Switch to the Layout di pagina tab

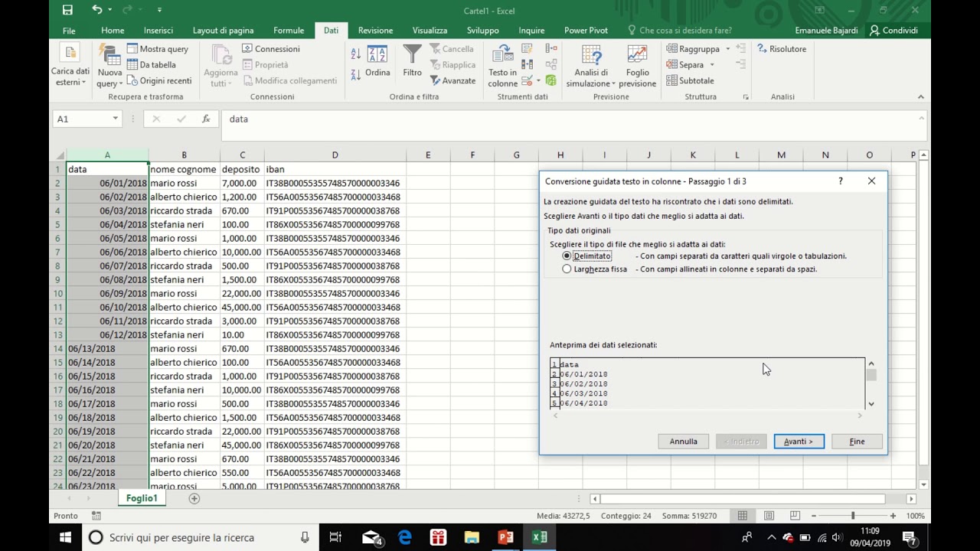(223, 31)
